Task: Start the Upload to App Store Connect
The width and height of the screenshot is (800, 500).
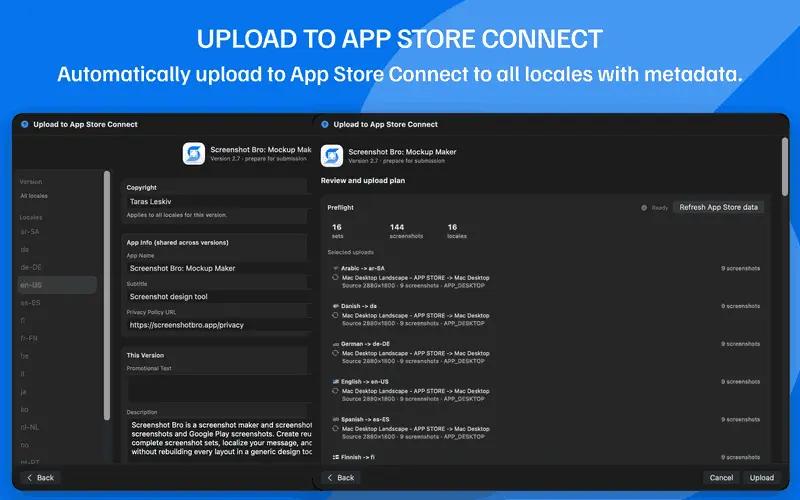Action: coord(761,478)
